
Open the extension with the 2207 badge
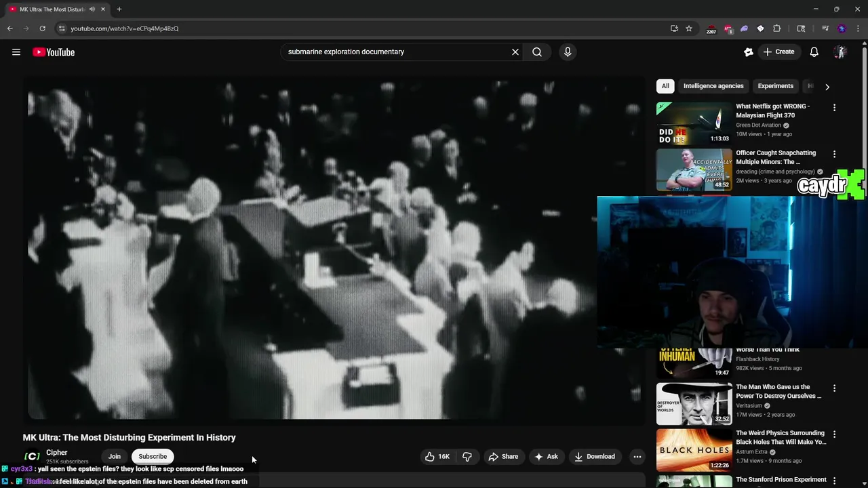tap(711, 28)
